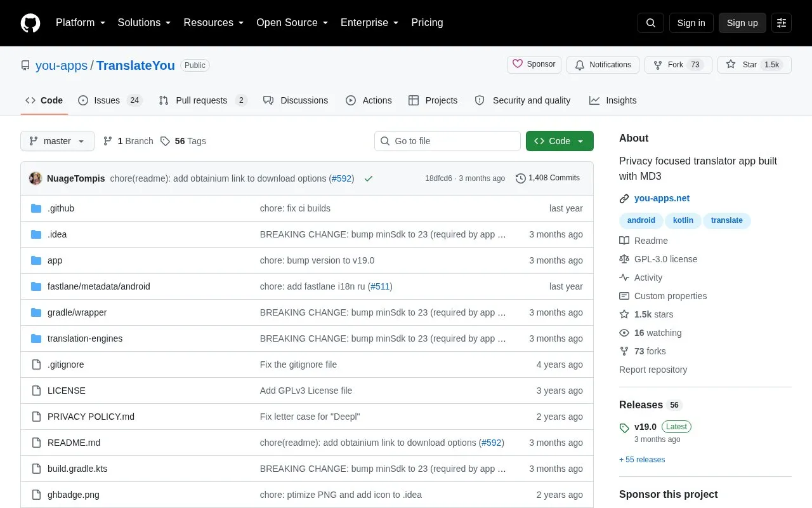Viewport: 812px width, 508px height.
Task: Focus the Go to file field
Action: click(x=447, y=141)
